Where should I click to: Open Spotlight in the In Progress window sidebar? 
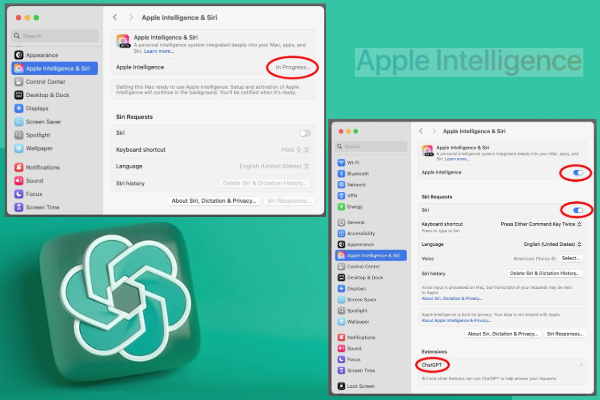pos(33,135)
